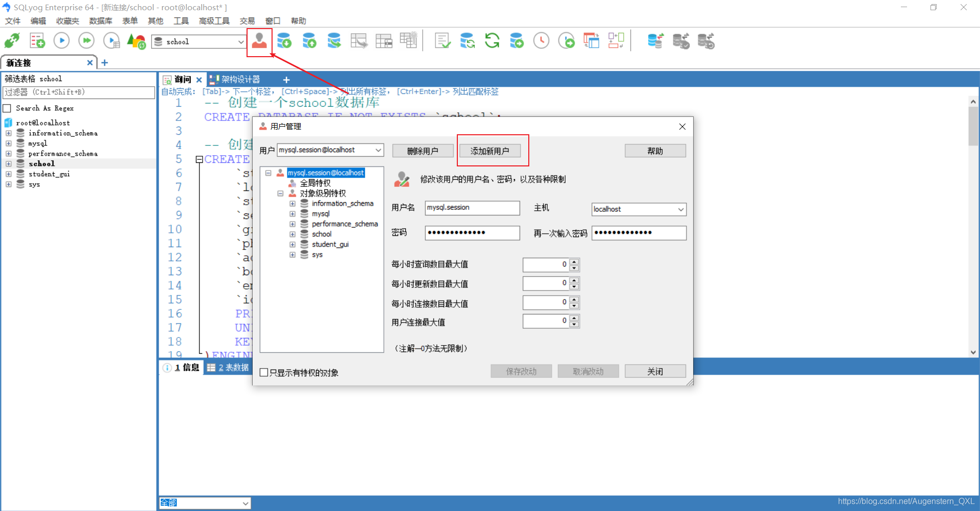The image size is (980, 511).
Task: Click the database with right arrow icon
Action: (517, 41)
